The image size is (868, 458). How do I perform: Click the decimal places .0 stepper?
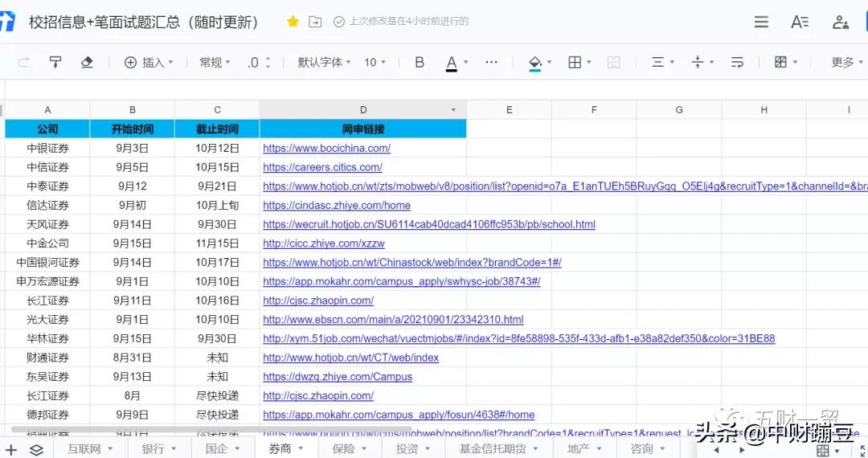(259, 62)
